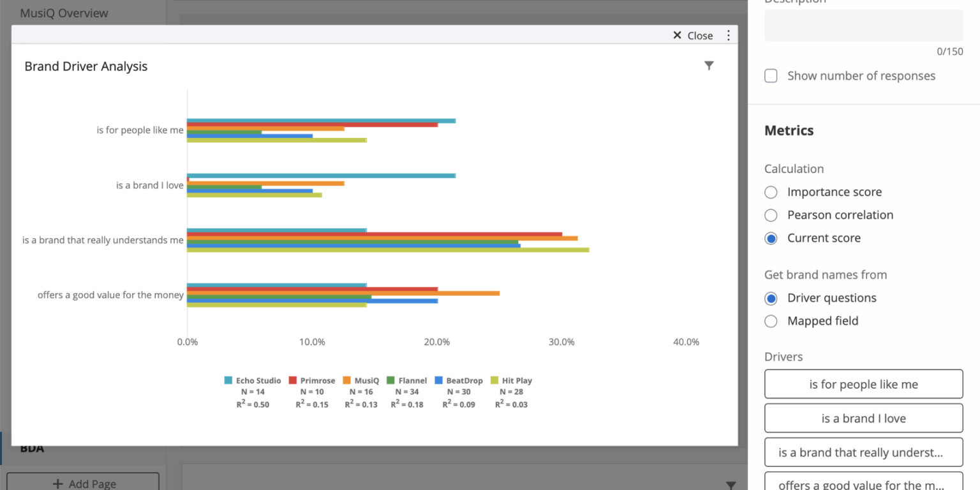Image resolution: width=980 pixels, height=490 pixels.
Task: Click the X icon next to Close
Action: click(x=678, y=36)
